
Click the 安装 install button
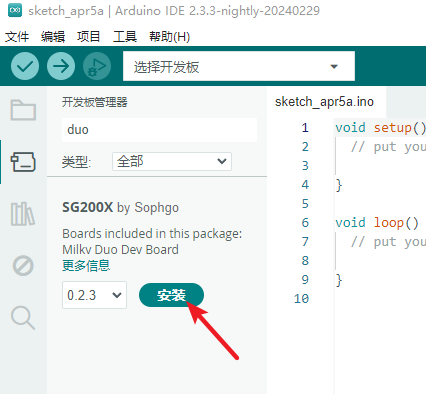[x=171, y=295]
